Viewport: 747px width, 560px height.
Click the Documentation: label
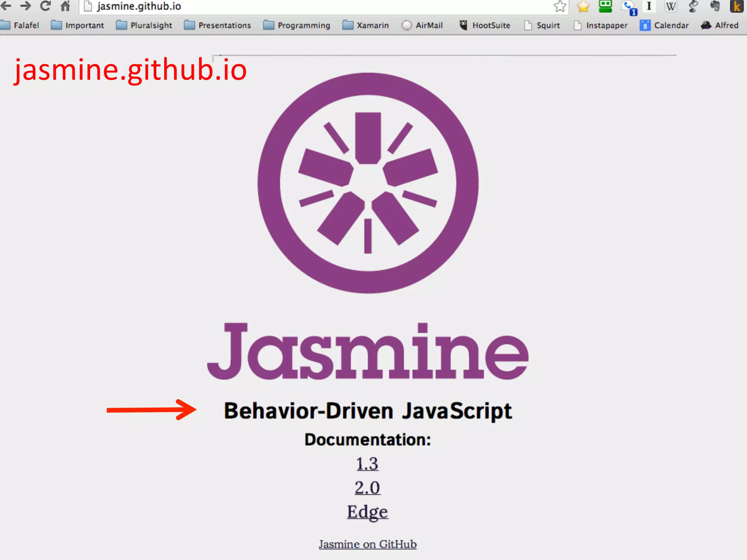click(368, 440)
